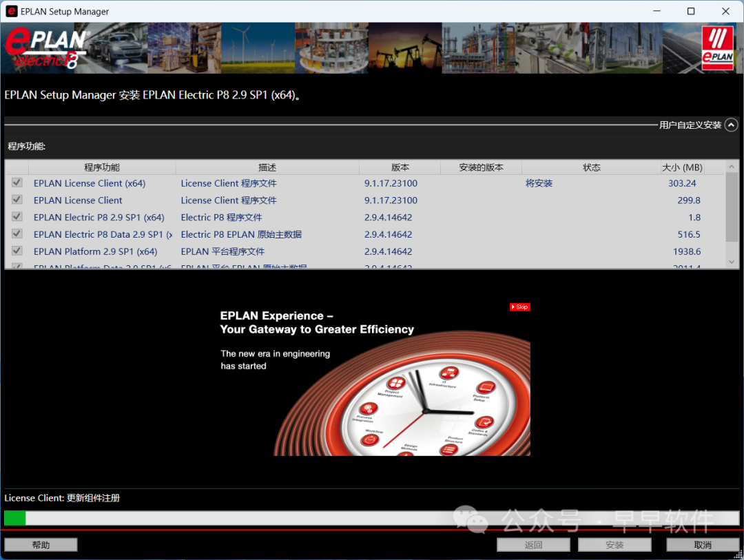Click the scrollbar up arrow in component list

[732, 167]
